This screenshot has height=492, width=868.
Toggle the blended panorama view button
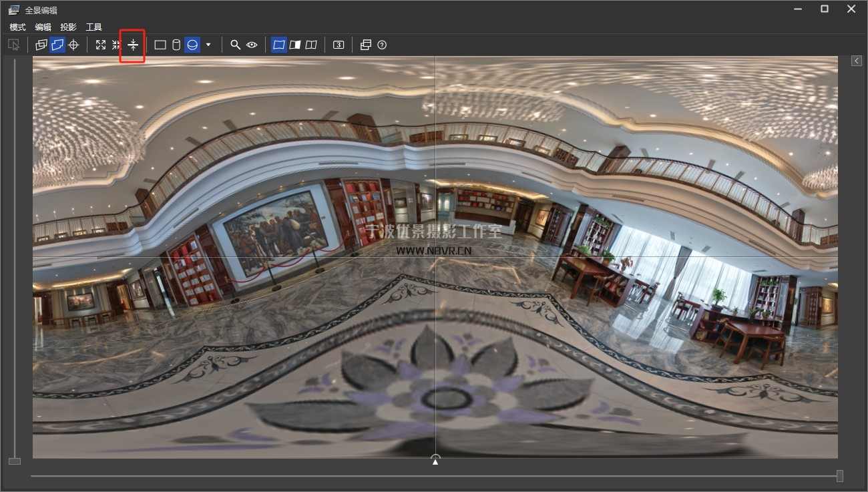[279, 45]
